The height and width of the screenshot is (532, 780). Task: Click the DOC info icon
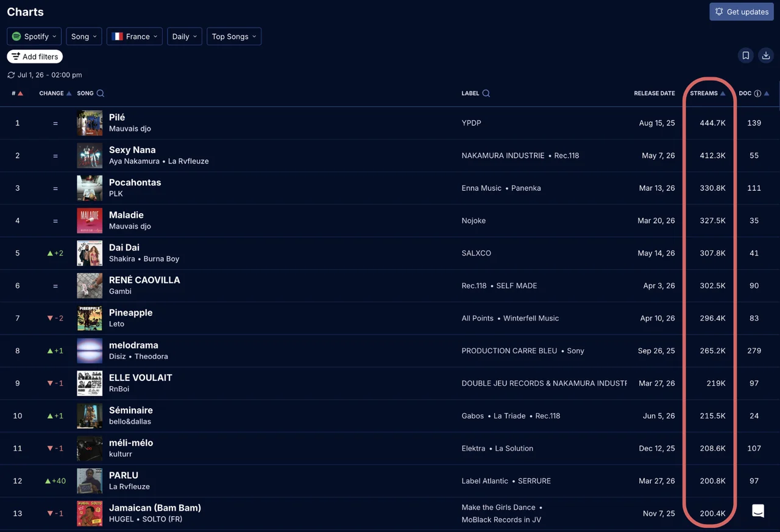757,93
